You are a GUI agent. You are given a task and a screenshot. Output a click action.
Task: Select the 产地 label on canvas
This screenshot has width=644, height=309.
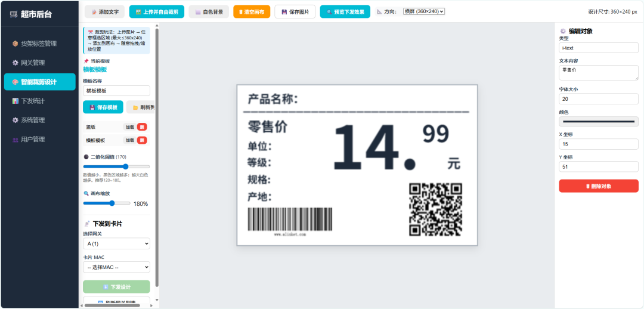pyautogui.click(x=259, y=197)
